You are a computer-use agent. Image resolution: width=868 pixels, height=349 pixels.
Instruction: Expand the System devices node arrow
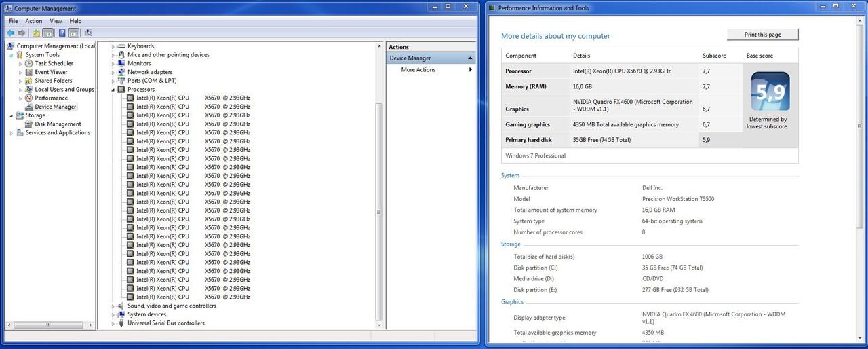click(x=114, y=314)
